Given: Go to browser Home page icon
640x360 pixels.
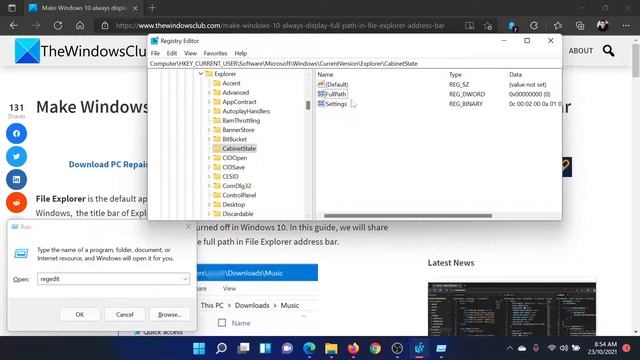Looking at the screenshot, I should coord(80,25).
